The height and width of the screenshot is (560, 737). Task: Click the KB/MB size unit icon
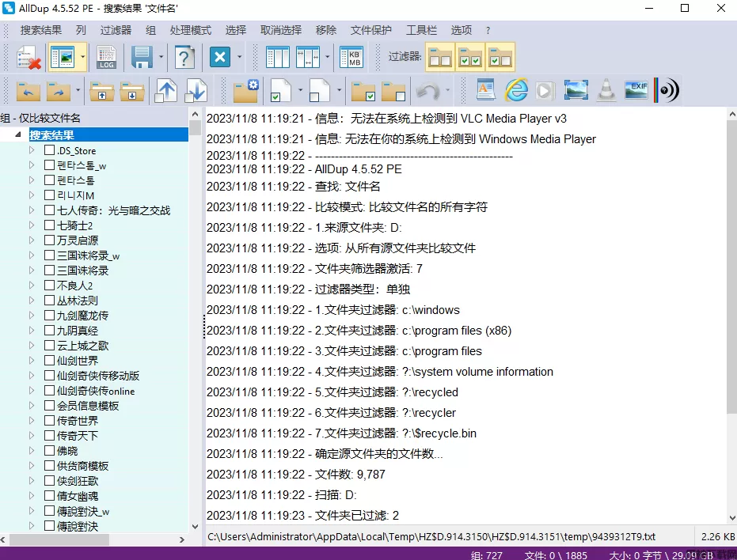pyautogui.click(x=351, y=58)
